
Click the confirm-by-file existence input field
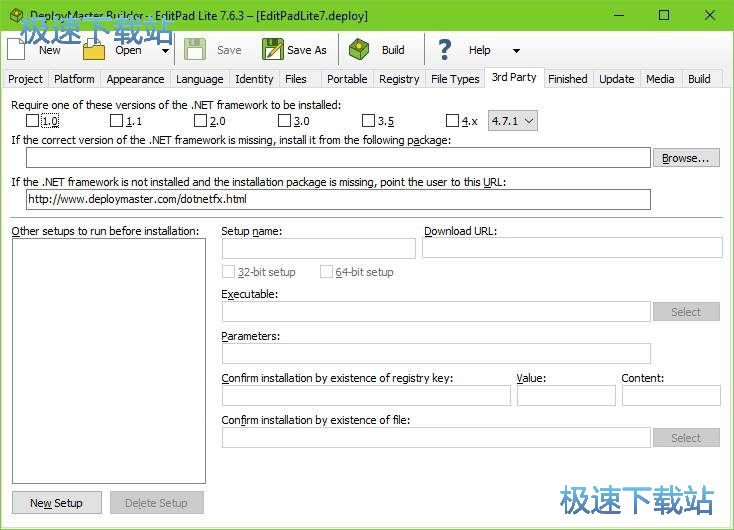(x=436, y=437)
